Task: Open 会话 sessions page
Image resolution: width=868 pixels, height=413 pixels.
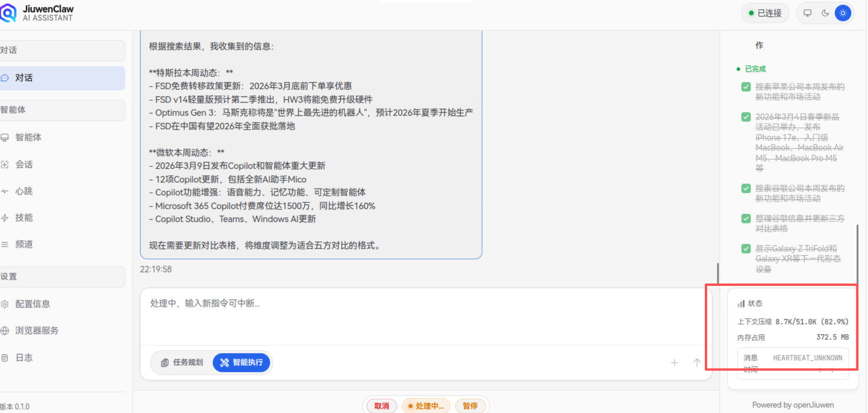Action: pyautogui.click(x=62, y=164)
